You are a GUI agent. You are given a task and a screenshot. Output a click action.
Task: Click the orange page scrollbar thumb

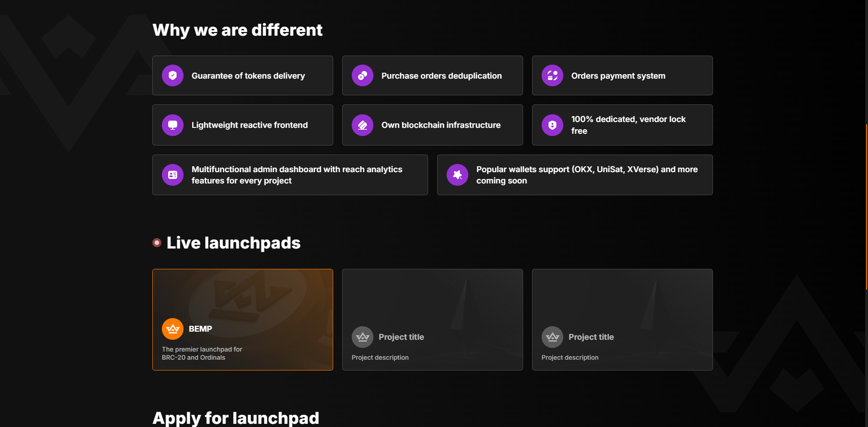tap(866, 206)
